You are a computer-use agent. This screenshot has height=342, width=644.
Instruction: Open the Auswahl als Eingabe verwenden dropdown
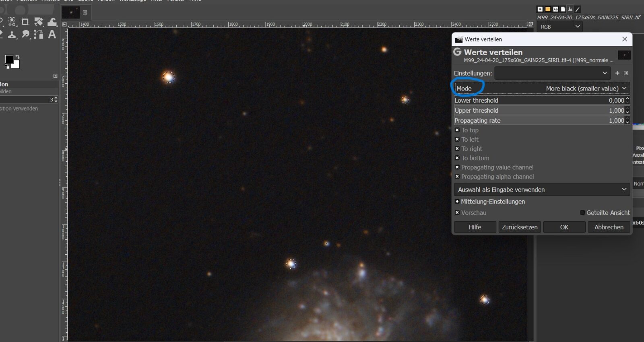[x=542, y=190]
